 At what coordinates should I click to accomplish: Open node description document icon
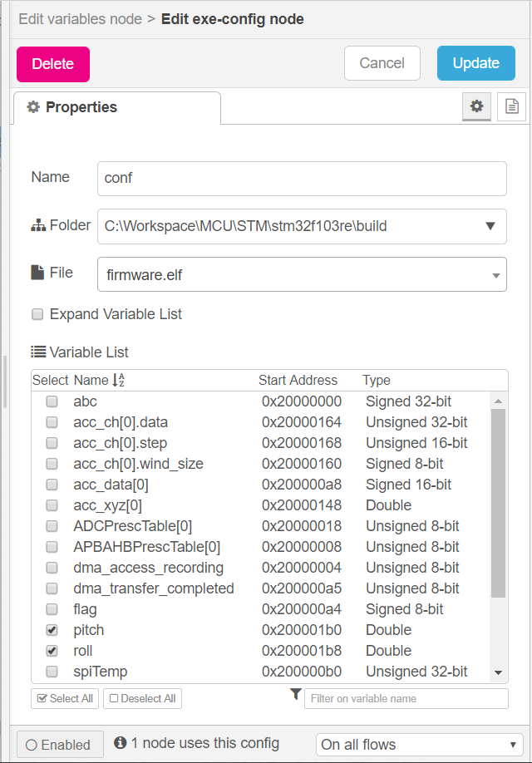coord(511,106)
